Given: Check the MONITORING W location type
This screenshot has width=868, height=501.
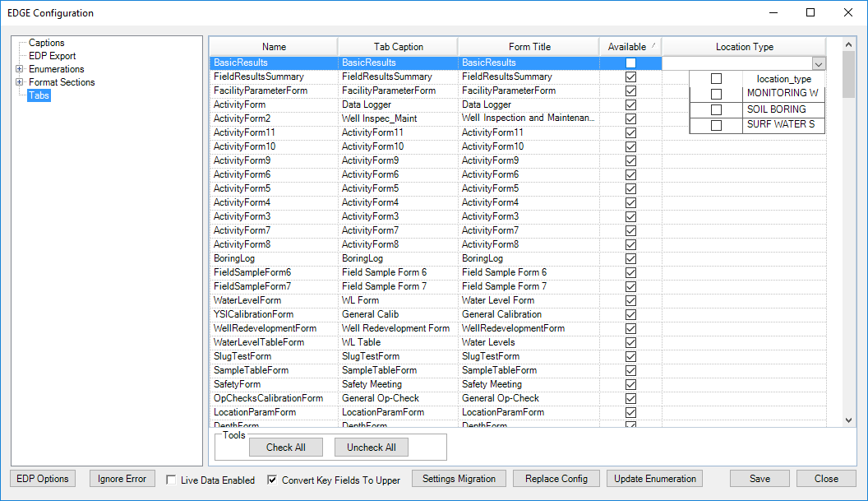Looking at the screenshot, I should (716, 94).
